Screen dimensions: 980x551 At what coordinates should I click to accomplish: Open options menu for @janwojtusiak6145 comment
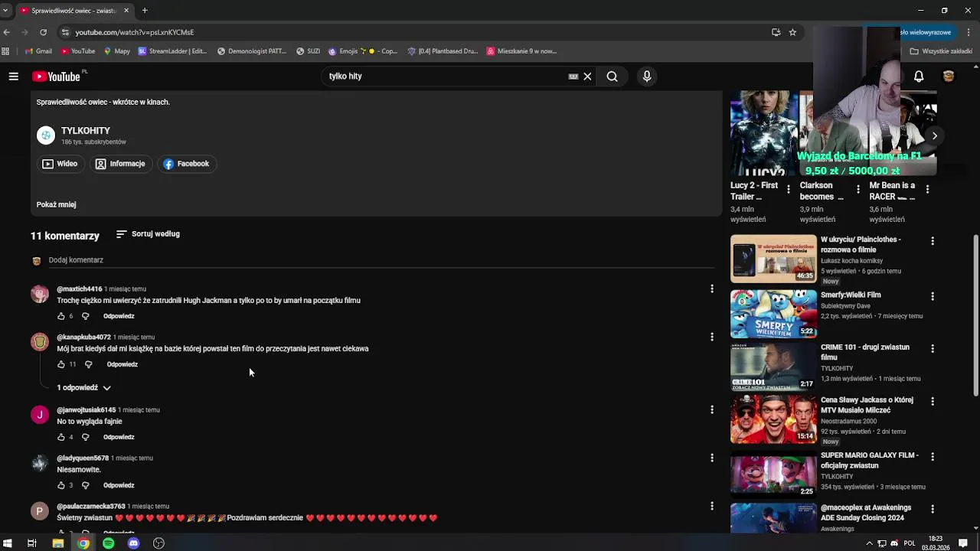(x=712, y=409)
